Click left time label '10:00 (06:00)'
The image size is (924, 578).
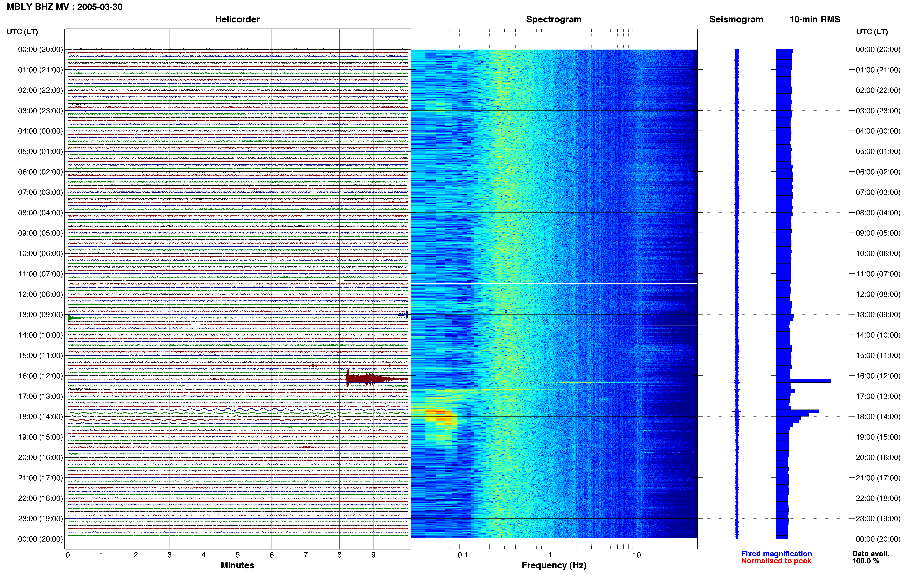point(41,253)
